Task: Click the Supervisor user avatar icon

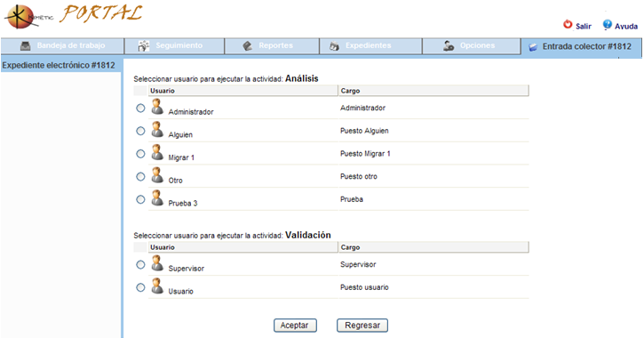Action: pyautogui.click(x=157, y=263)
